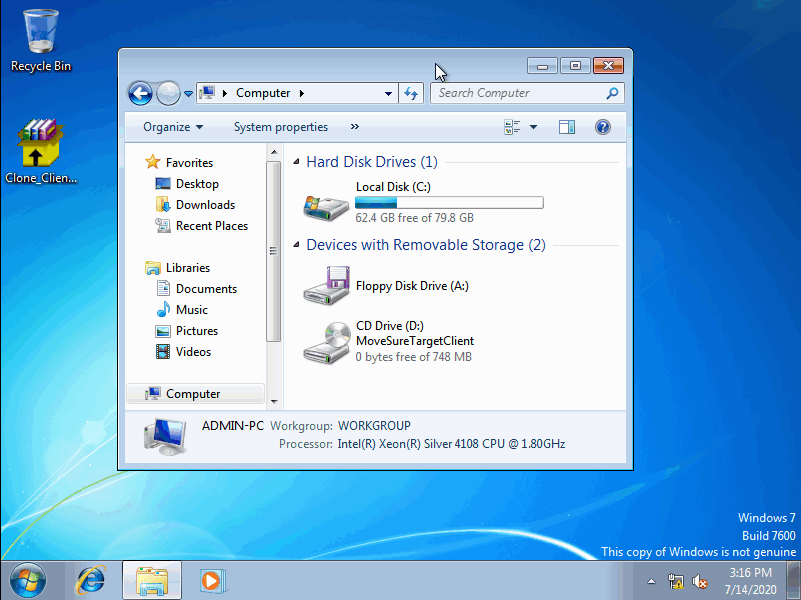The height and width of the screenshot is (600, 801).
Task: Select CD Drive (D:) MoveSureTargetClient
Action: click(x=326, y=342)
